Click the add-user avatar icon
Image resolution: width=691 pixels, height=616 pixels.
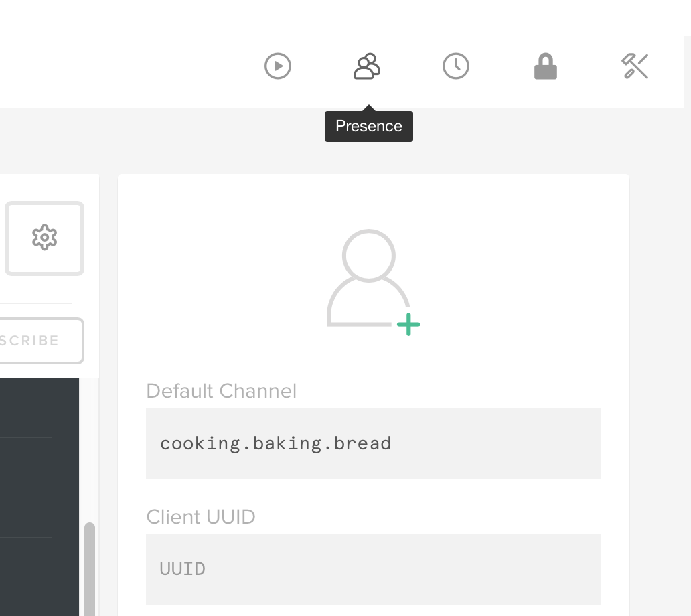(368, 278)
